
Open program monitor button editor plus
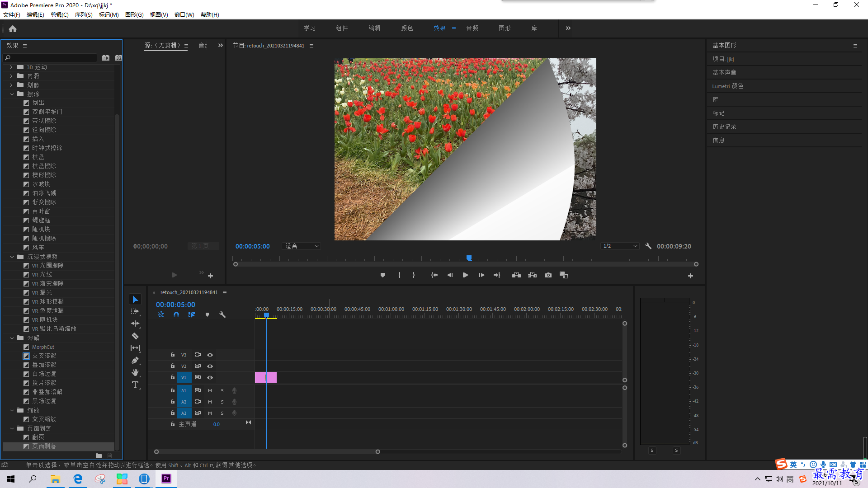tap(690, 276)
